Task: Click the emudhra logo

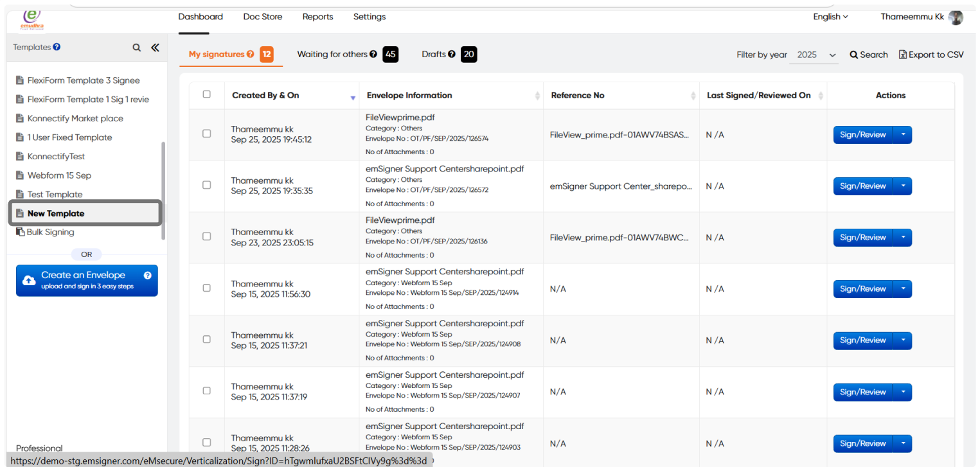Action: (33, 19)
